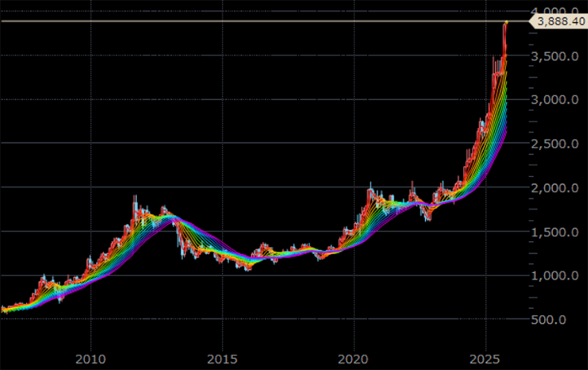Viewport: 588px width, 370px height.
Task: Select the 2015 year label on time axis
Action: pos(222,359)
